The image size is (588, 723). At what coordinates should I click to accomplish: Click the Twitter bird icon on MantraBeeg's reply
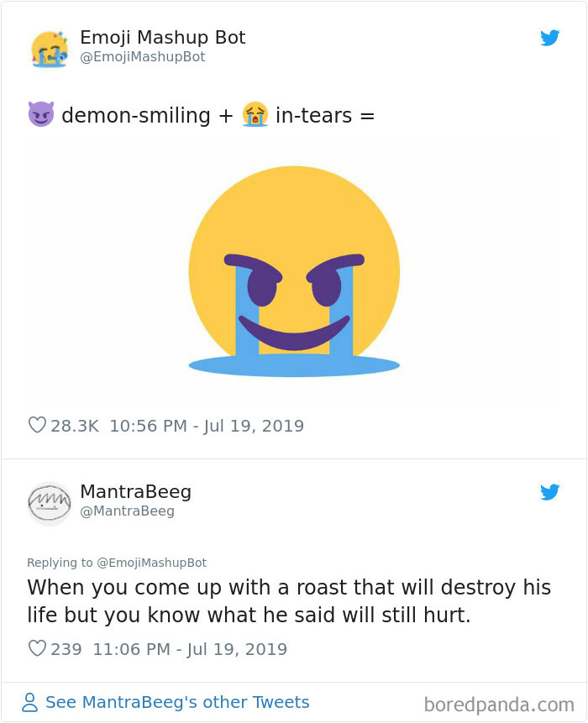(550, 493)
